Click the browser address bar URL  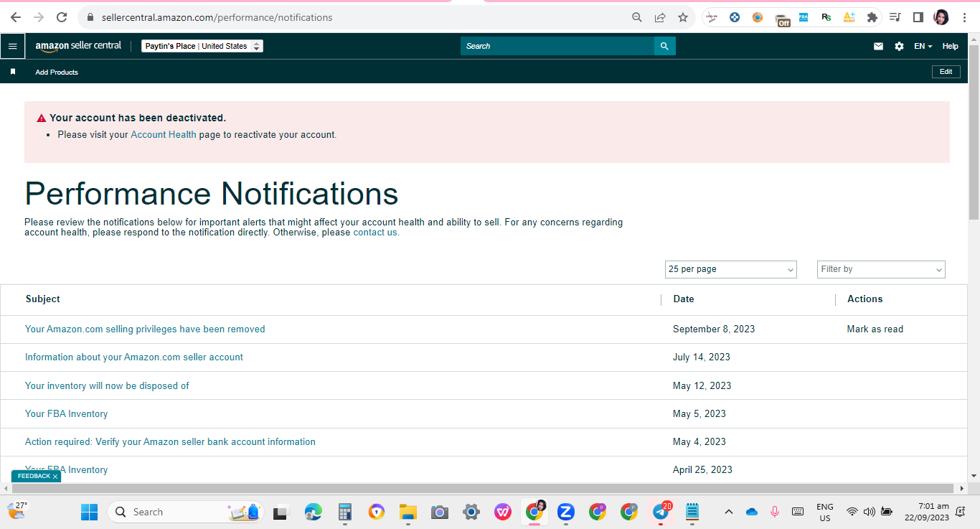click(217, 17)
